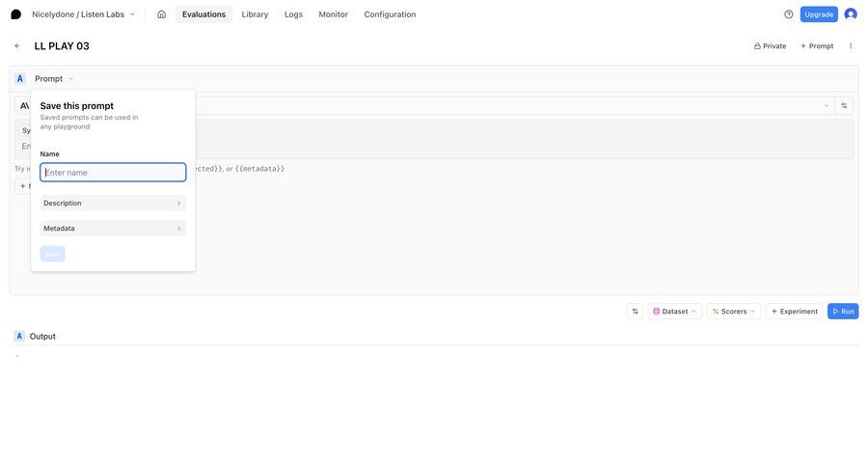Click the {{metadata}} variable hint

259,169
